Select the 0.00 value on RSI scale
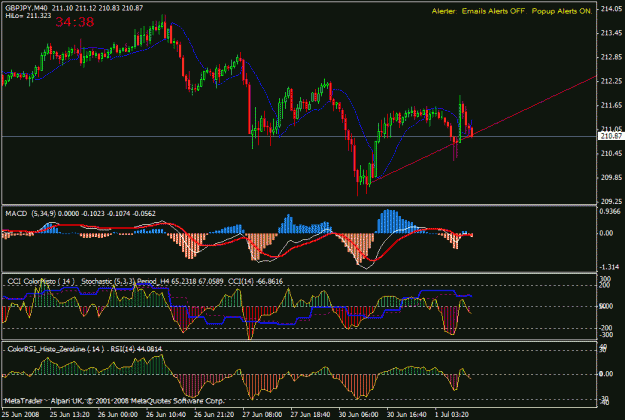 coord(606,374)
